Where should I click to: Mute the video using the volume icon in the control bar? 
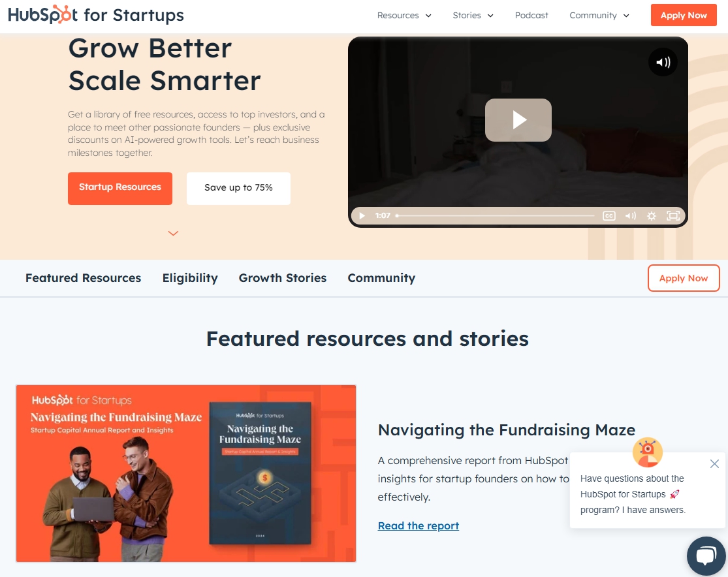(631, 216)
